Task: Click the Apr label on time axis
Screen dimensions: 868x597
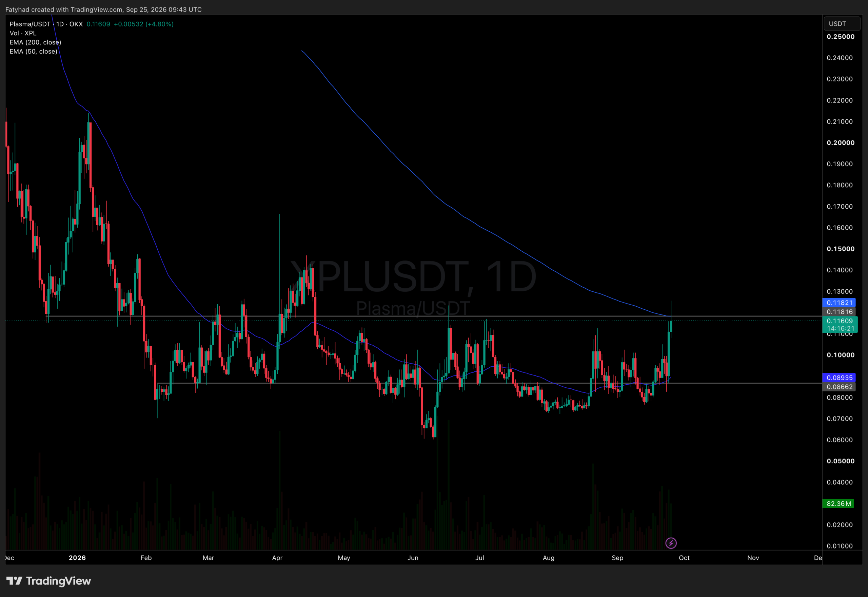Action: (277, 558)
